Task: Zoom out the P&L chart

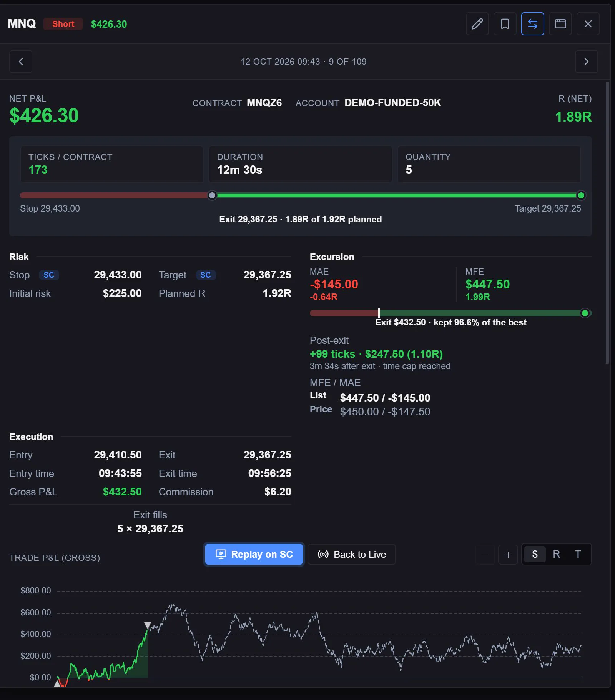Action: [x=485, y=555]
